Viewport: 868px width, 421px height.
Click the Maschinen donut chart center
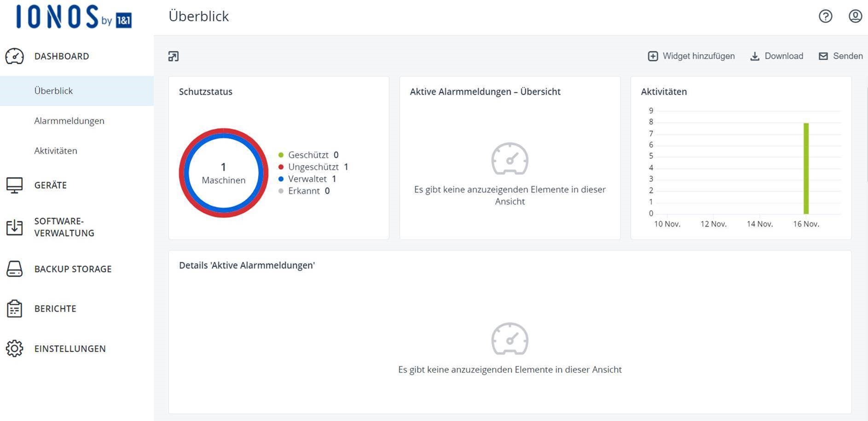point(224,173)
